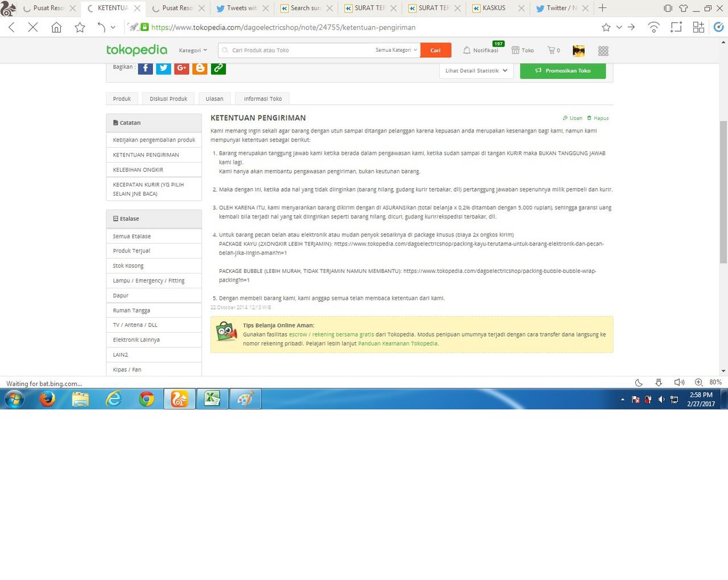The image size is (728, 580).
Task: Stop page loading with the X button
Action: point(33,27)
